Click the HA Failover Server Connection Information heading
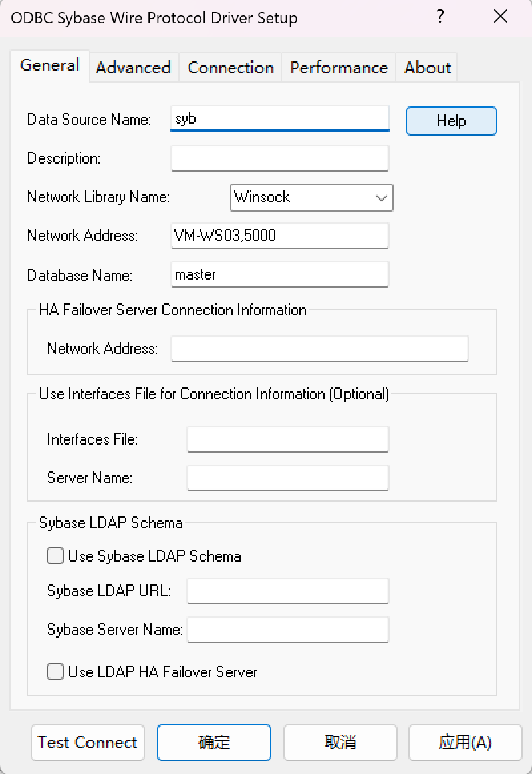The height and width of the screenshot is (774, 532). [172, 310]
